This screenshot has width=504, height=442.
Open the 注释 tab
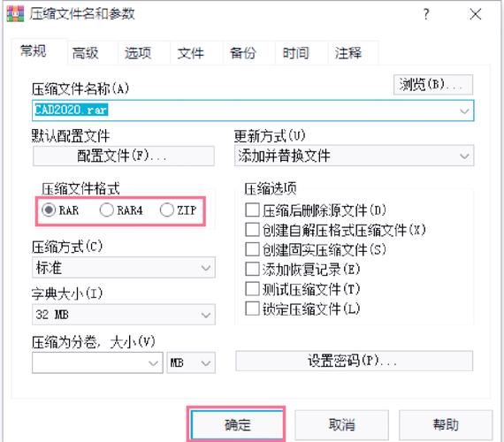[348, 53]
